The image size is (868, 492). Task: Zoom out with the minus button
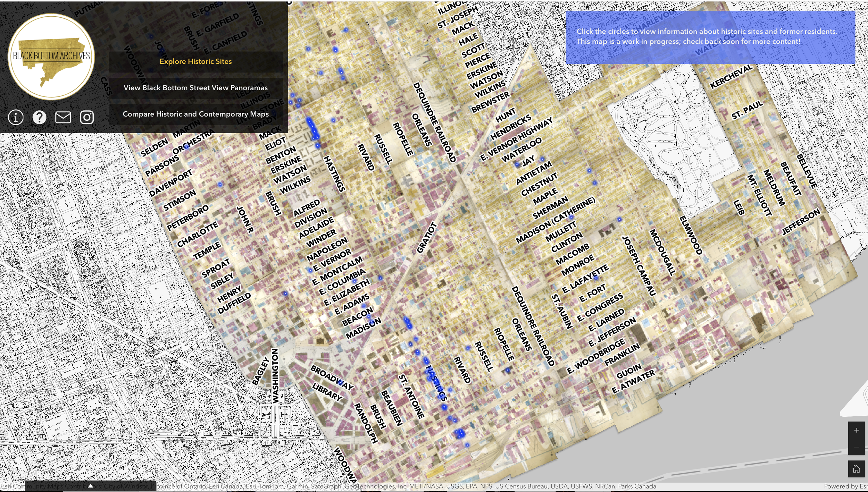856,447
